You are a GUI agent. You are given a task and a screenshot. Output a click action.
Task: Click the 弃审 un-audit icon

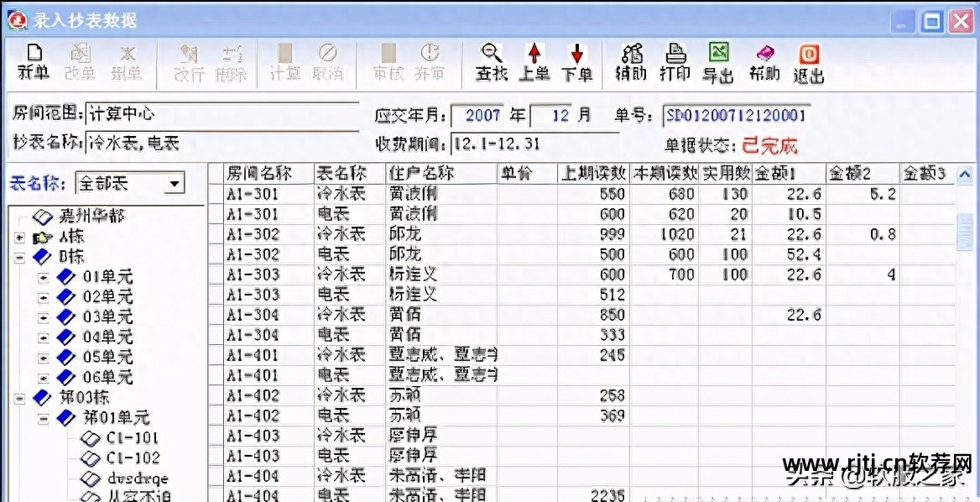[430, 53]
